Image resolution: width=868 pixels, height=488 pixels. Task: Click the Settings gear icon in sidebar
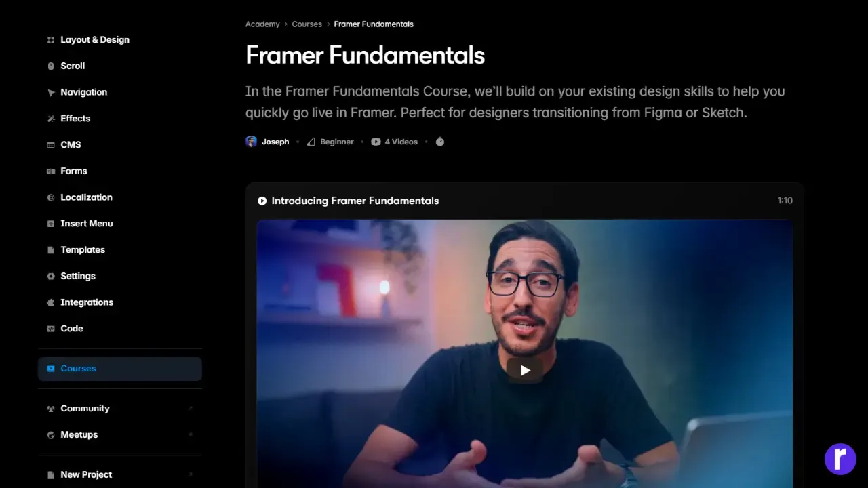tap(51, 277)
